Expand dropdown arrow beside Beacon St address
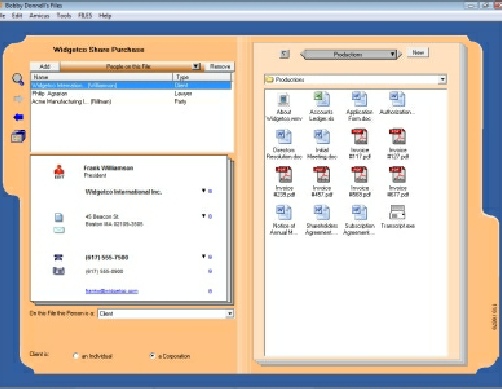The image size is (502, 389). [x=204, y=216]
